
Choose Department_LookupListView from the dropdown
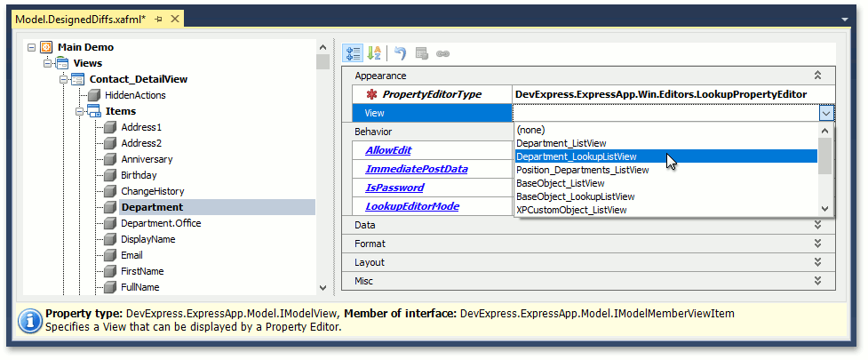(x=666, y=156)
